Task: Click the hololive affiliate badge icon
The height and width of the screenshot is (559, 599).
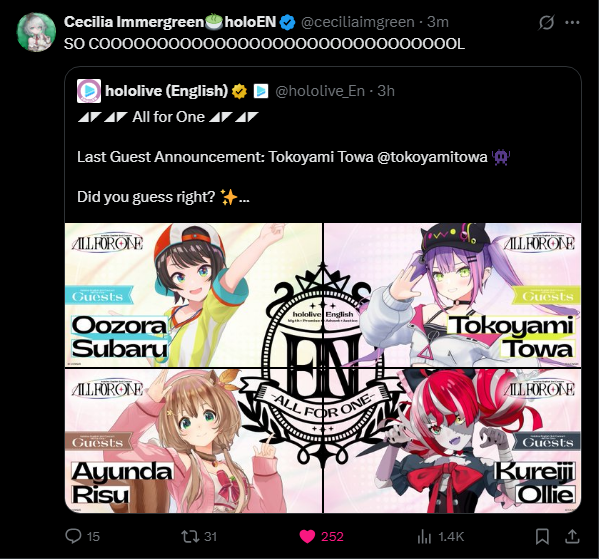Action: point(261,91)
